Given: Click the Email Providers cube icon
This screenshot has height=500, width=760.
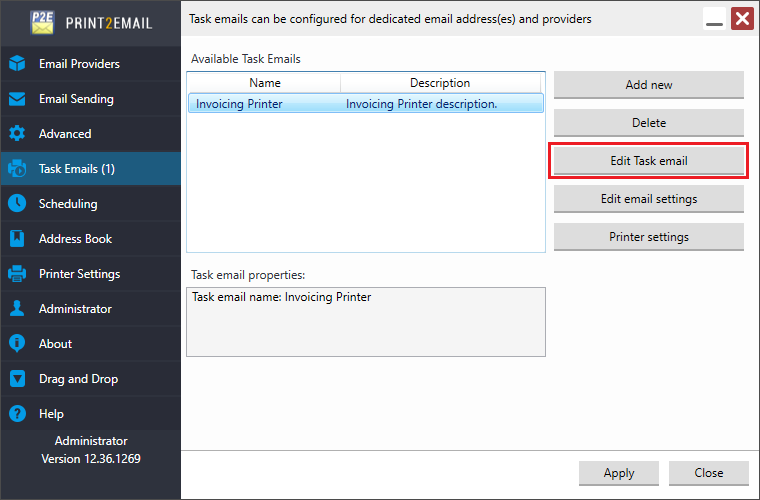Looking at the screenshot, I should click(17, 64).
